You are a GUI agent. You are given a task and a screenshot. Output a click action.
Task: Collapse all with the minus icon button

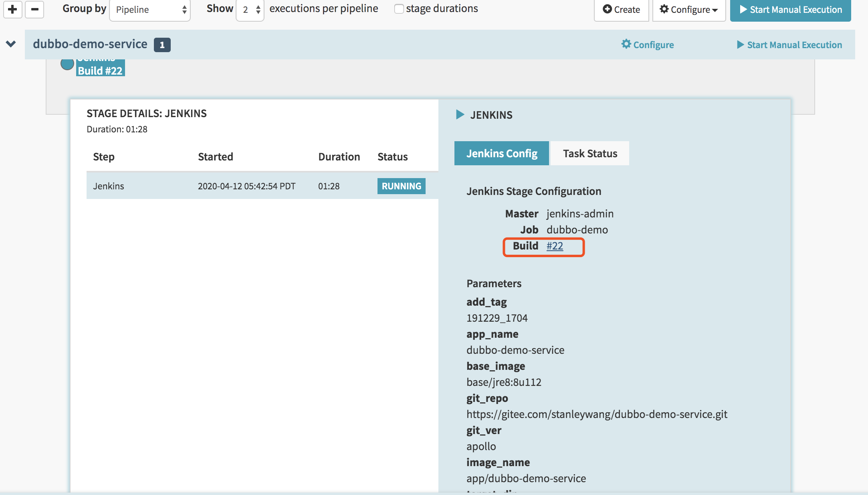(34, 9)
